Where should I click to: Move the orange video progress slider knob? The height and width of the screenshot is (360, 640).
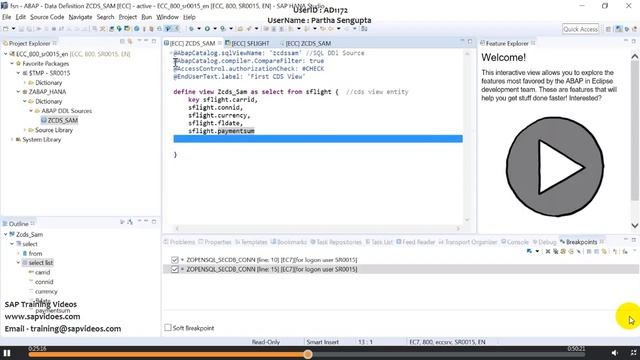coord(308,355)
